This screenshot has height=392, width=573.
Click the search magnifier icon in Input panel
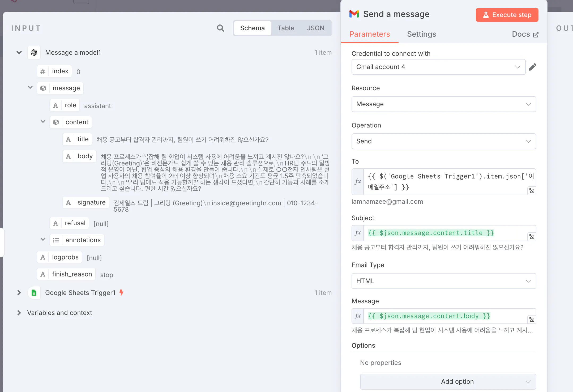220,28
